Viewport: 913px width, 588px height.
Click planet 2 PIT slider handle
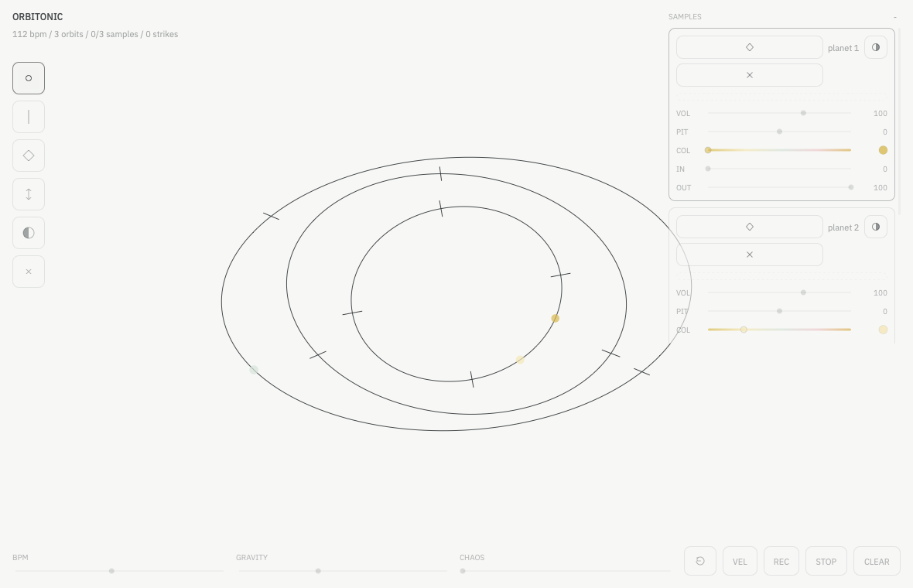780,311
